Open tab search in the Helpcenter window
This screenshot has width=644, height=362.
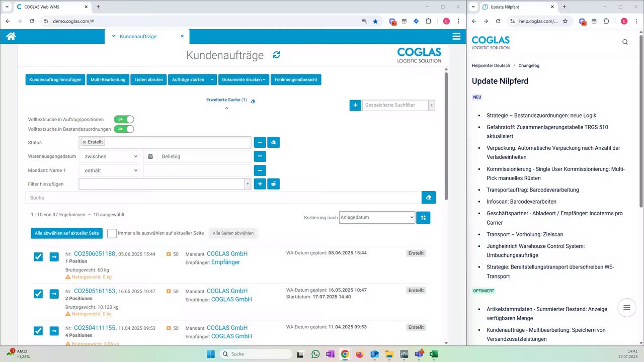473,7
